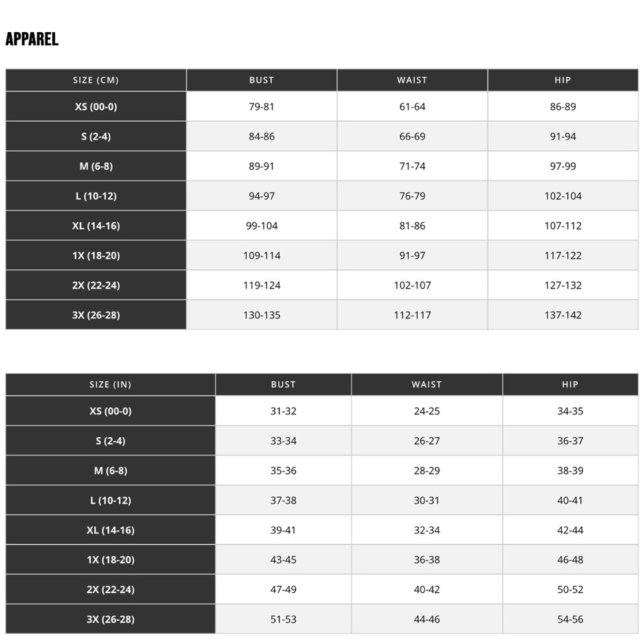This screenshot has width=644, height=644.
Task: Click waist value 71-74 for size M
Action: tap(412, 166)
